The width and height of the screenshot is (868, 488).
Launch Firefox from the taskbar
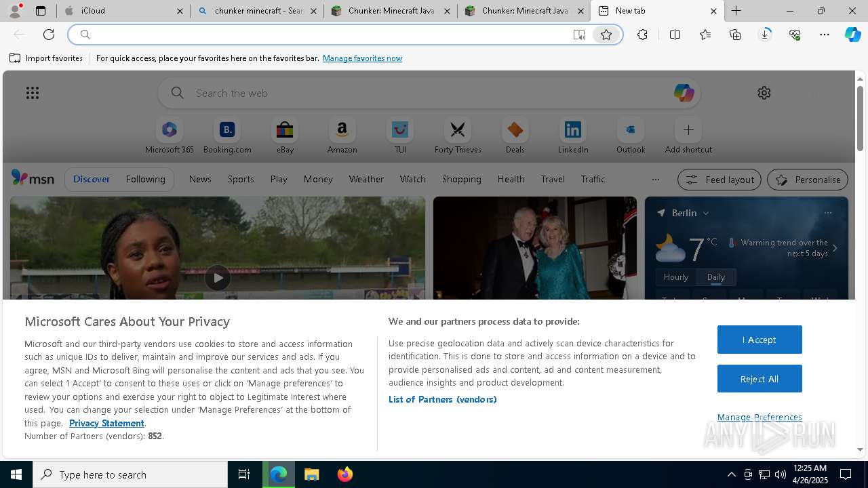[344, 474]
